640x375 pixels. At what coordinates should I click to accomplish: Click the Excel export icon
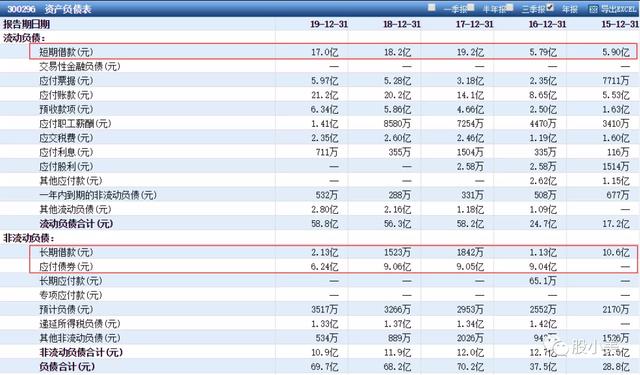(x=593, y=9)
